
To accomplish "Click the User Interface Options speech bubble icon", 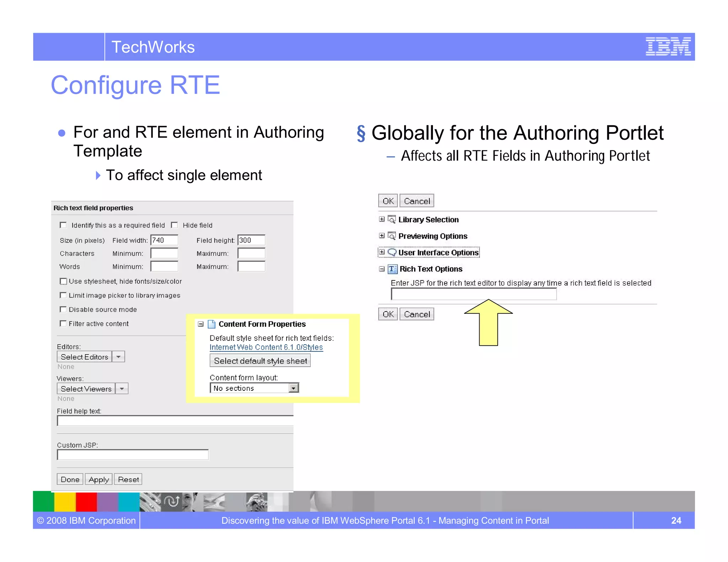I will 392,252.
